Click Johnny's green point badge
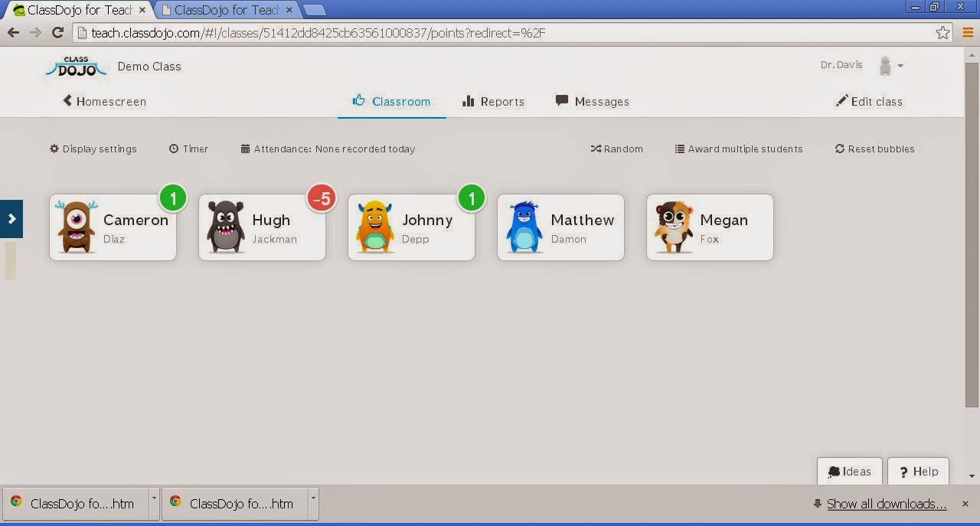This screenshot has height=526, width=980. click(472, 198)
